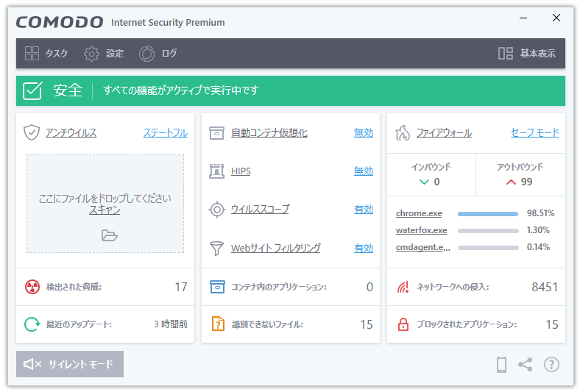Image resolution: width=580 pixels, height=392 pixels.
Task: Click chrome.exe traffic bar
Action: click(488, 214)
